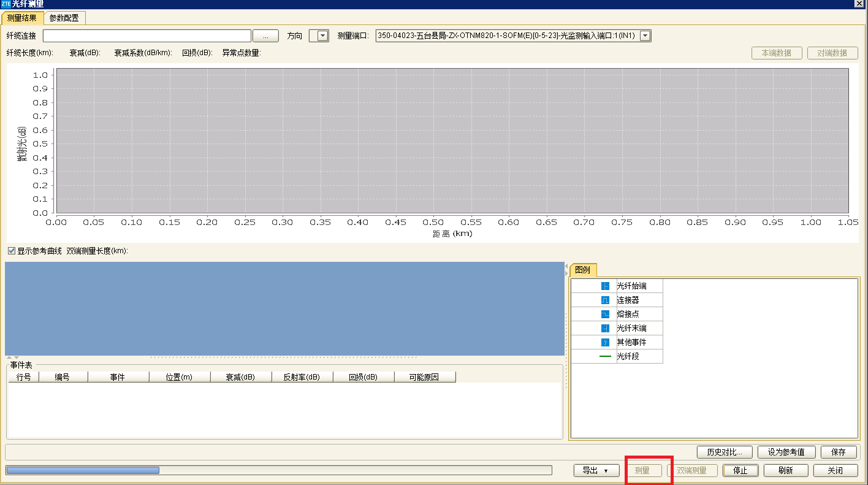Screen dimensions: 868x485
Task: Click the 纤缆连接 input field
Action: click(x=147, y=36)
